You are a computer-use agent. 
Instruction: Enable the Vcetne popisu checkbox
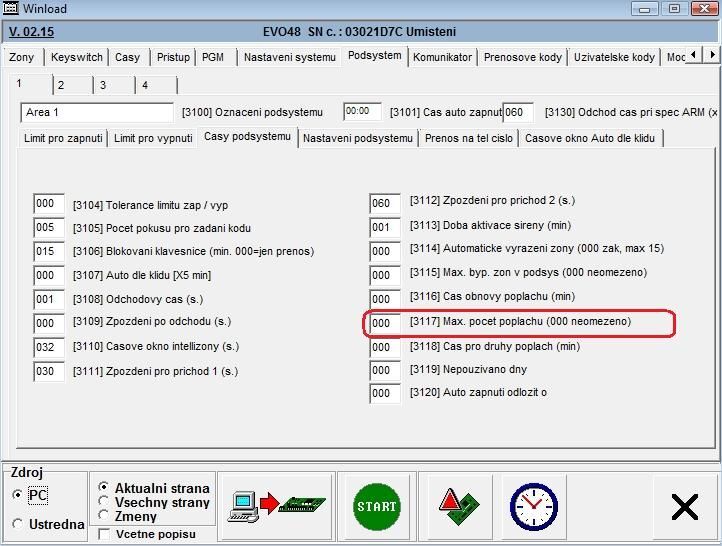click(x=104, y=534)
